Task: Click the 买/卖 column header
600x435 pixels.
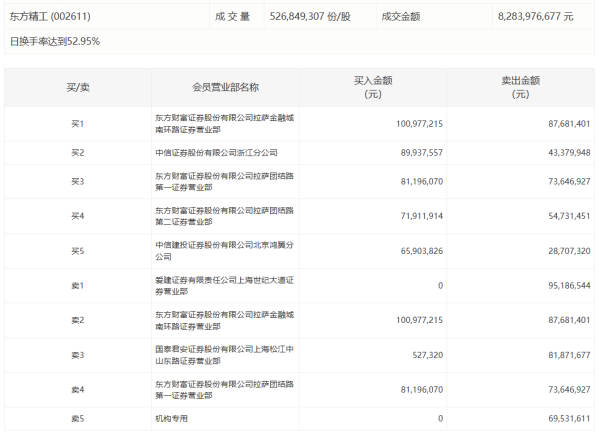Action: pyautogui.click(x=78, y=88)
